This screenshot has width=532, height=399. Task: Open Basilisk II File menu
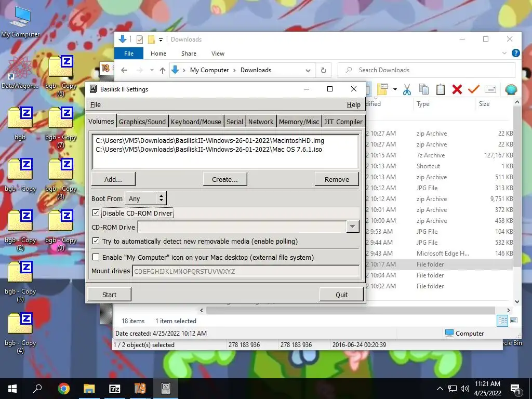pyautogui.click(x=96, y=105)
